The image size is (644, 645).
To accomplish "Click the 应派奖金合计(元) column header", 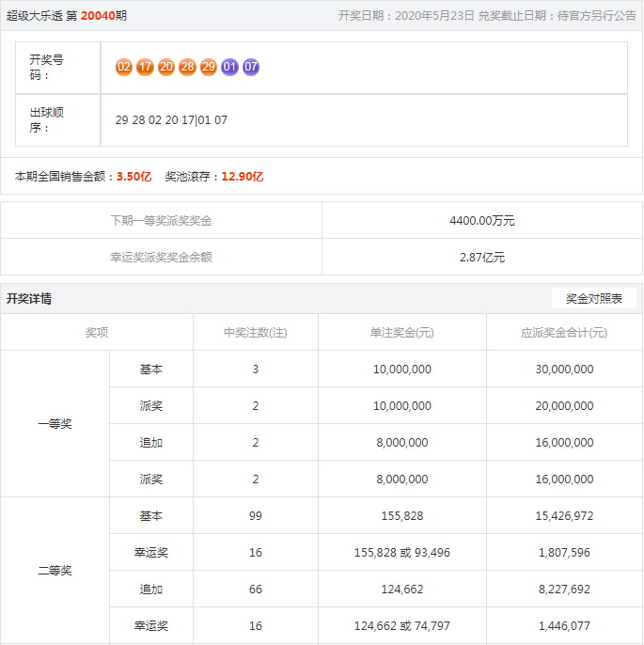I will coord(564,333).
